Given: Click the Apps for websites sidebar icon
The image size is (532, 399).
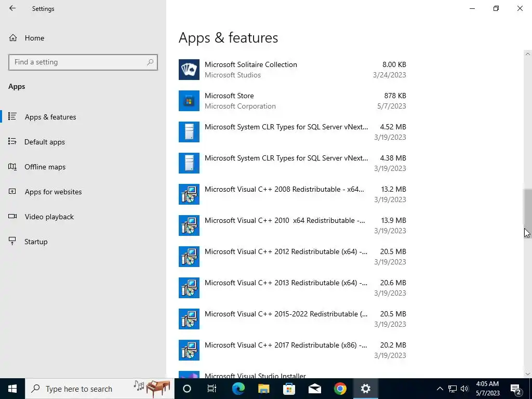Looking at the screenshot, I should pos(12,191).
